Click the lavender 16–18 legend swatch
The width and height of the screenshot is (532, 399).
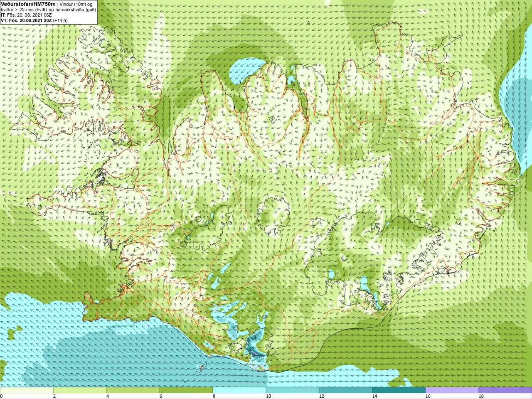coord(452,390)
